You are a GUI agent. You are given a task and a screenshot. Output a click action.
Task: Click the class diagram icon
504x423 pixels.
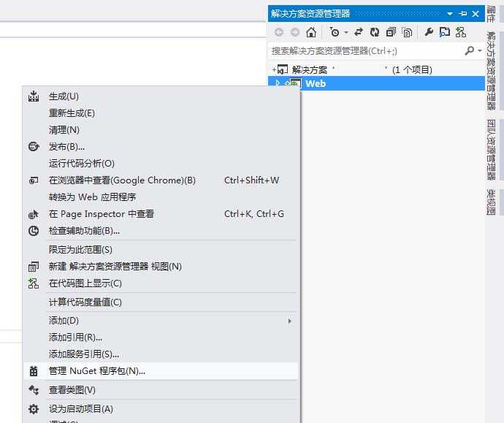click(x=34, y=390)
